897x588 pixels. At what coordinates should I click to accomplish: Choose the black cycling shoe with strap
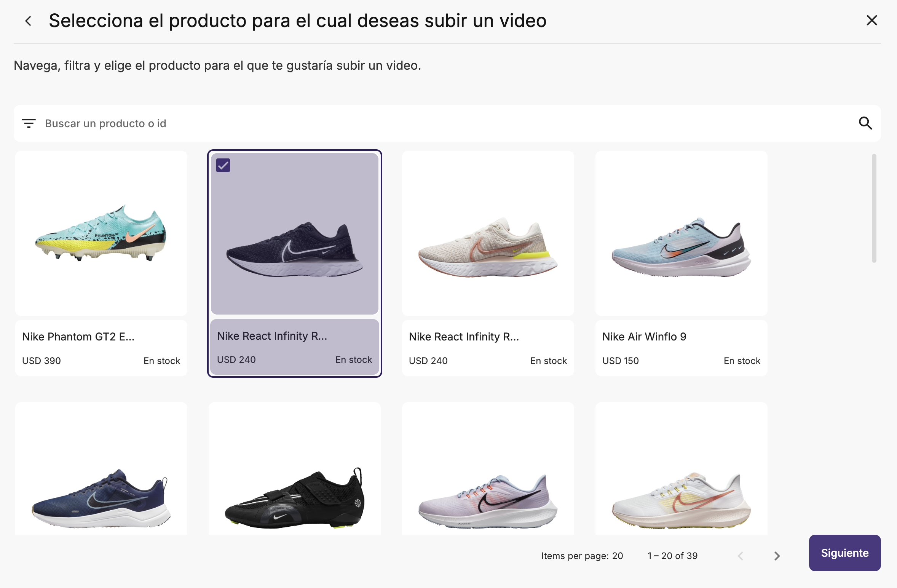(x=295, y=468)
